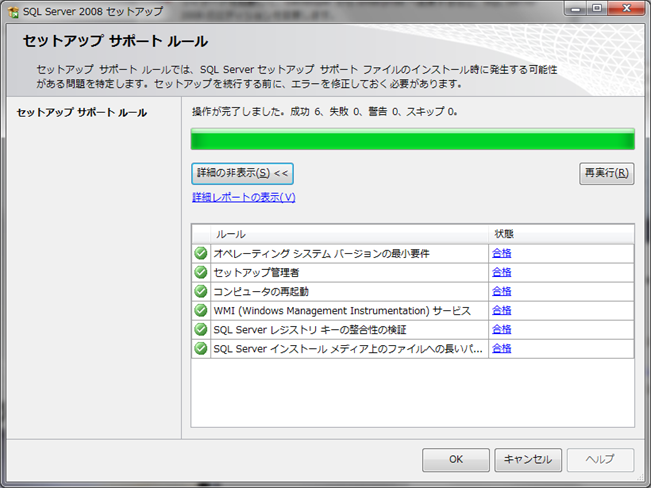Click green check icon for レジストリ キー rule

pos(201,330)
